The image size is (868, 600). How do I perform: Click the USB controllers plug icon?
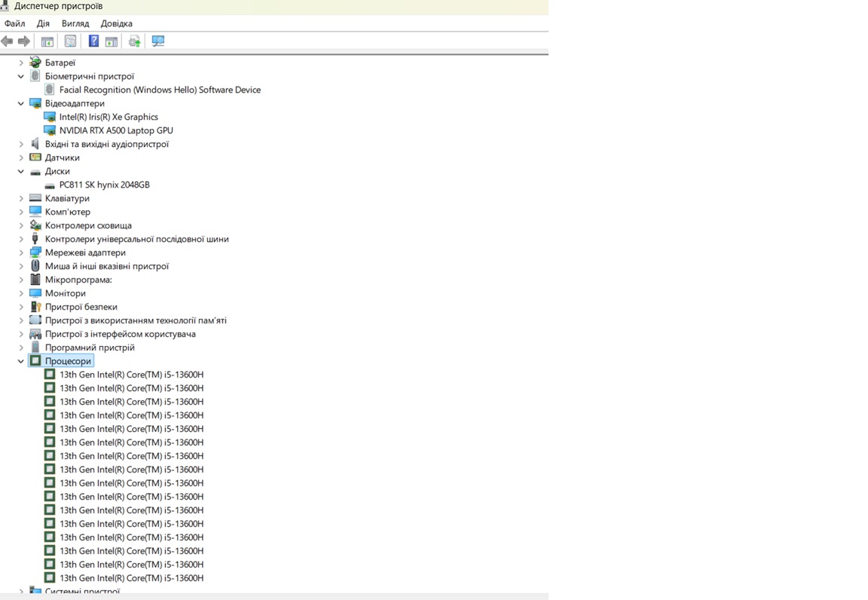click(35, 239)
